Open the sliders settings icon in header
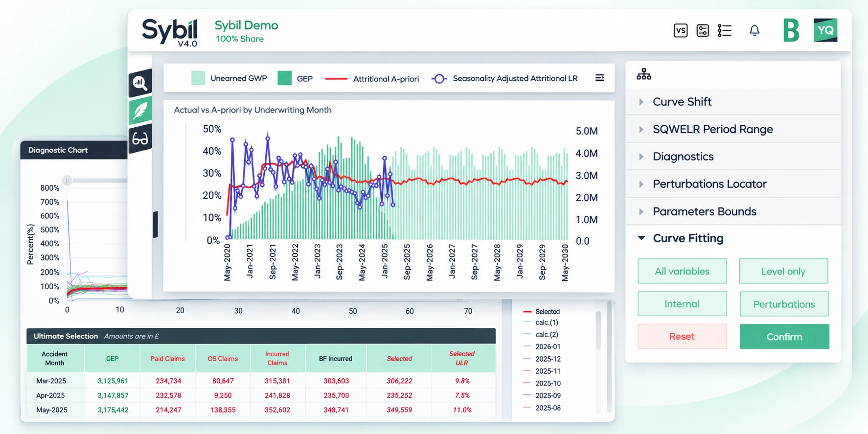Viewport: 868px width, 434px height. (702, 30)
